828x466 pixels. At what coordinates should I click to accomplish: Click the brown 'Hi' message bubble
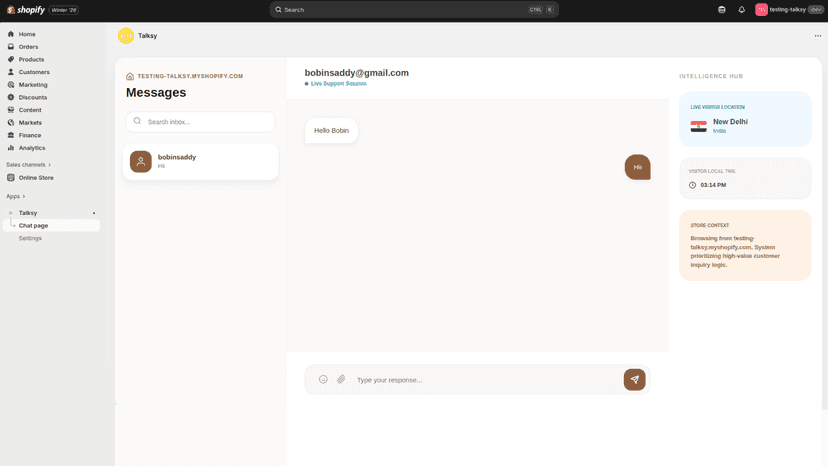637,167
